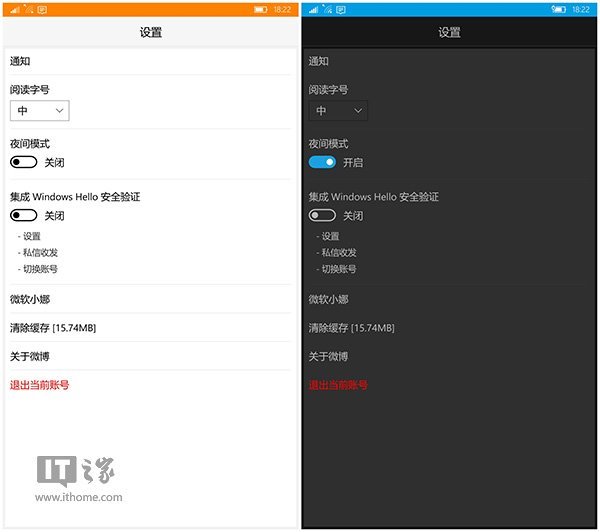The height and width of the screenshot is (532, 600).
Task: Click 夜间模式 heading in light theme
Action: coord(30,144)
